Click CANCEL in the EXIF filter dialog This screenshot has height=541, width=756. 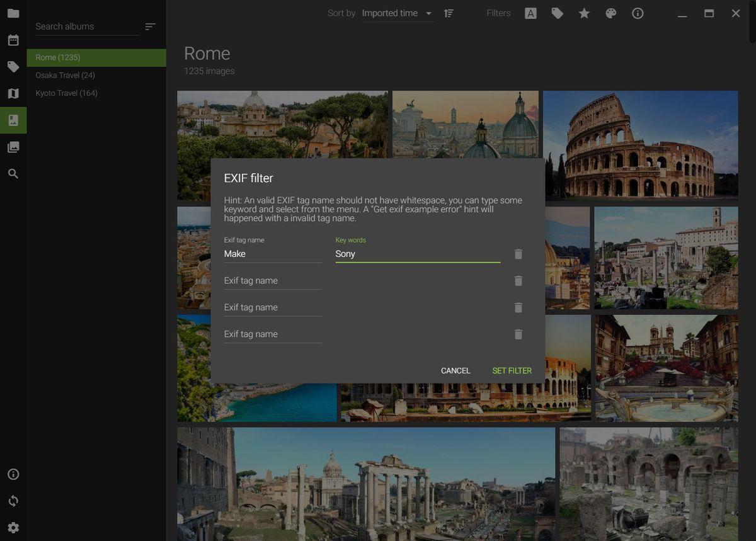[455, 370]
